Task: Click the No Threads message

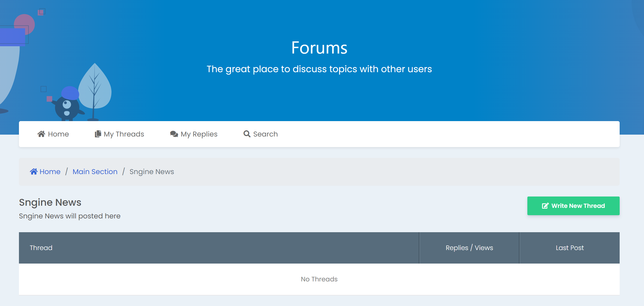Action: [x=319, y=279]
